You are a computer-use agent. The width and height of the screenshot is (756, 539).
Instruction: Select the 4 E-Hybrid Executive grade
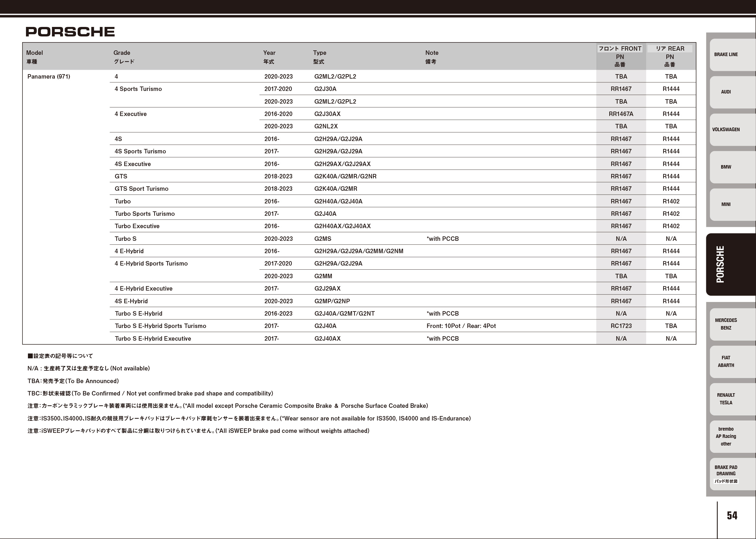pyautogui.click(x=143, y=289)
